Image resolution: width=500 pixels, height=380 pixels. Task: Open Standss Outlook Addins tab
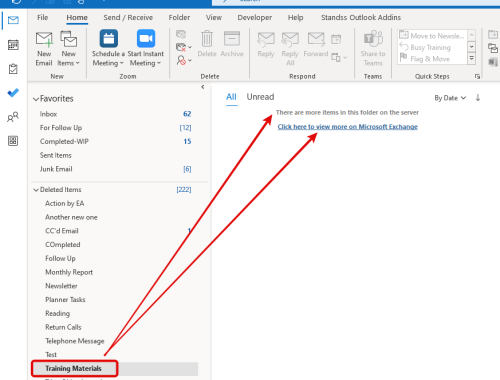coord(361,17)
